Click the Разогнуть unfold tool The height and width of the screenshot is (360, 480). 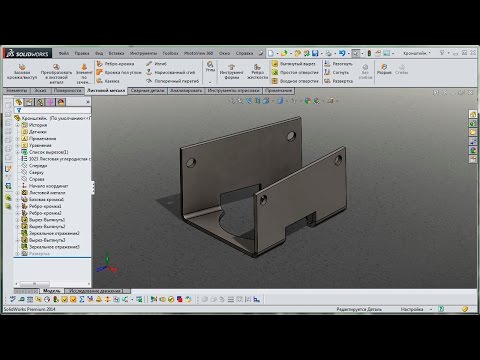338,63
